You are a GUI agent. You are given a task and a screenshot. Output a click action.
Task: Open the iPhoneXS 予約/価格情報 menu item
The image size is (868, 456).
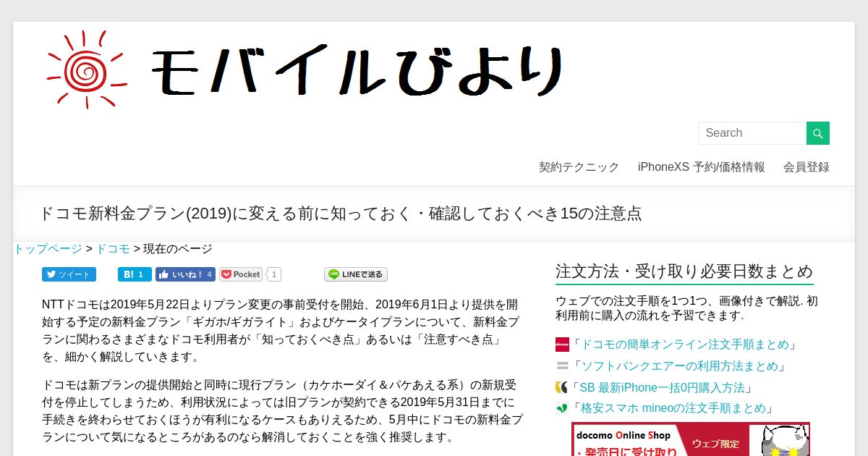(701, 166)
